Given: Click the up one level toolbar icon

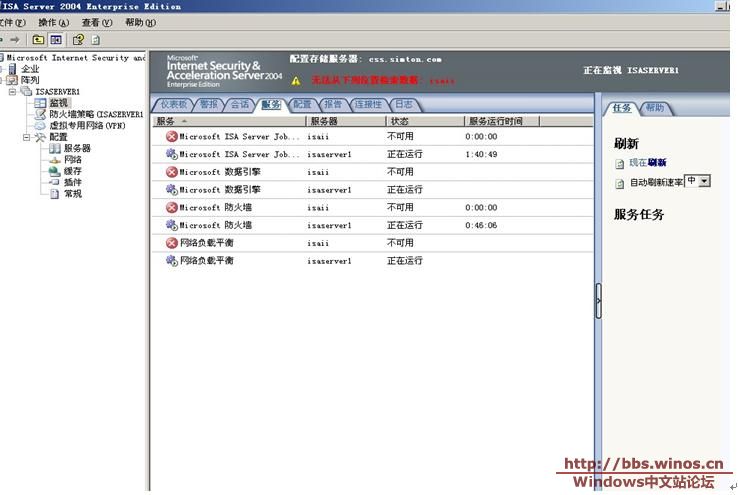Looking at the screenshot, I should click(38, 40).
